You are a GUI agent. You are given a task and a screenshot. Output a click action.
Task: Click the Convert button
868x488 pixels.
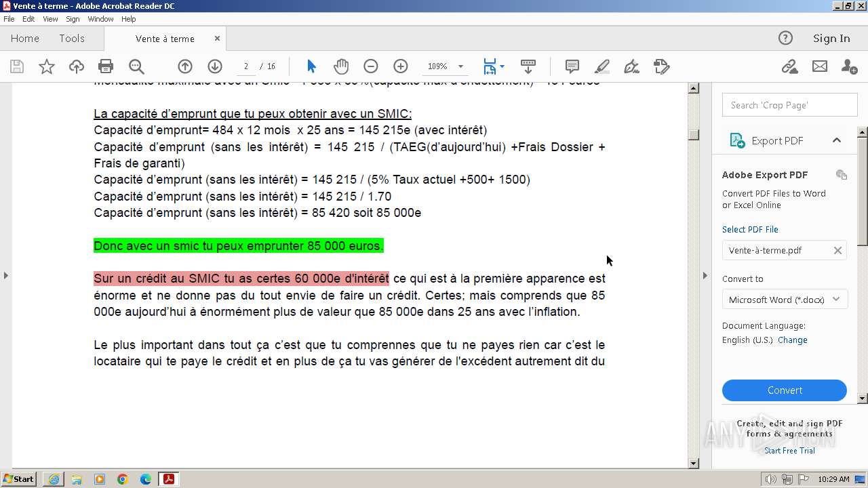point(785,390)
